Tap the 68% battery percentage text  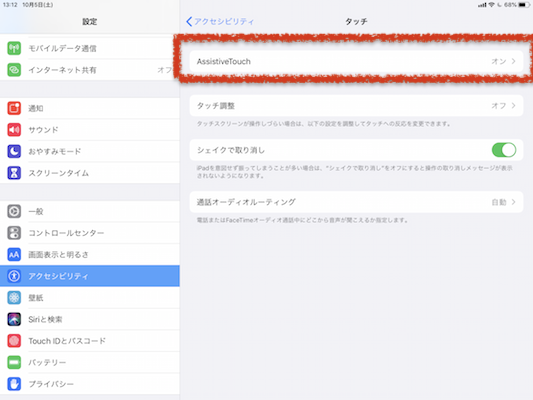(x=510, y=5)
